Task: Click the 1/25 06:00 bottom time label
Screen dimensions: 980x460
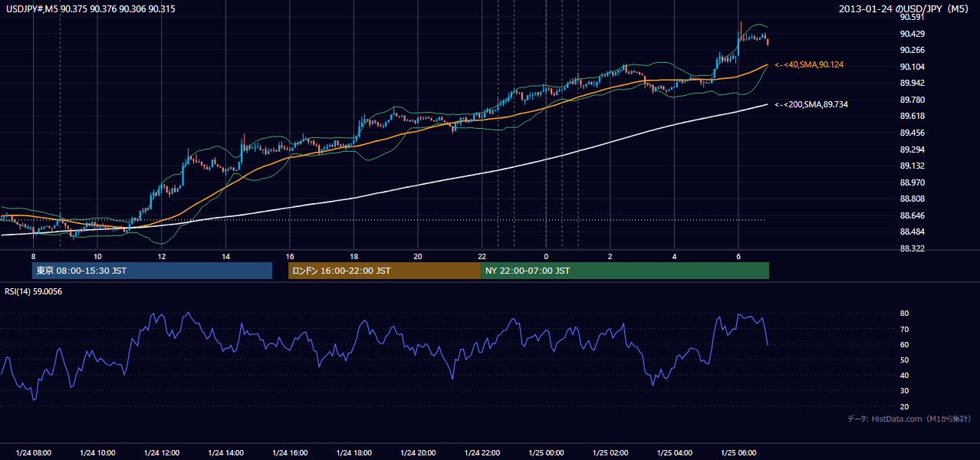Action: point(738,453)
